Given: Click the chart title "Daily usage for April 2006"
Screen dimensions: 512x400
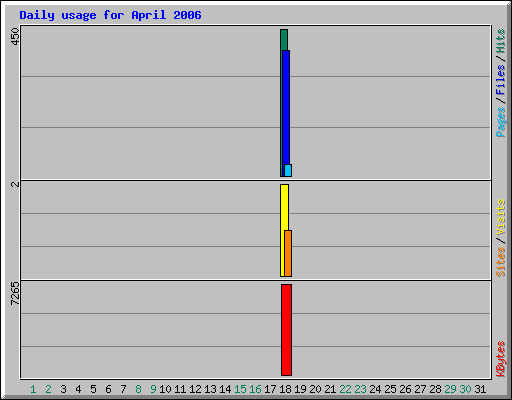Looking at the screenshot, I should tap(110, 15).
